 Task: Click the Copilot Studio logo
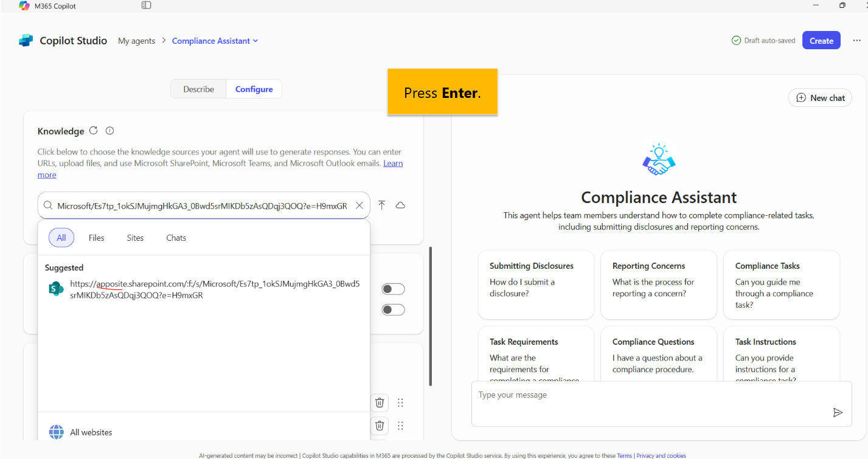point(26,41)
